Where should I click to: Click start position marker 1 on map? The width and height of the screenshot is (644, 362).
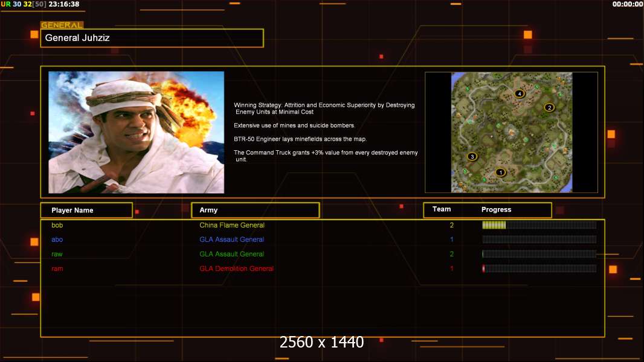(x=500, y=173)
